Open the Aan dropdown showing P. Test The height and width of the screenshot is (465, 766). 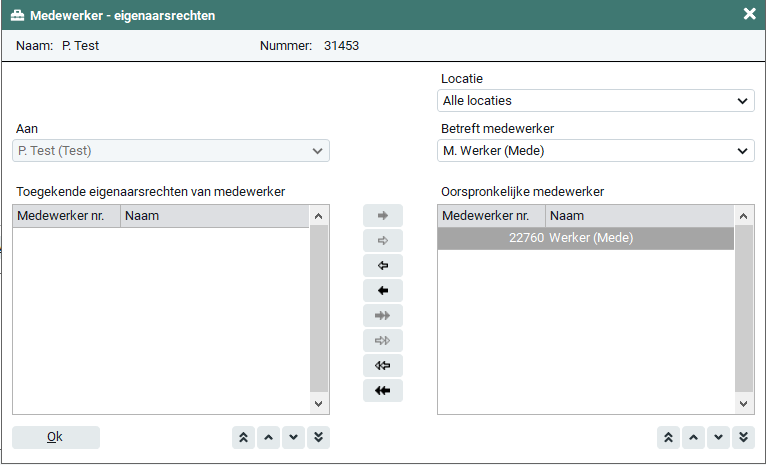pyautogui.click(x=171, y=150)
